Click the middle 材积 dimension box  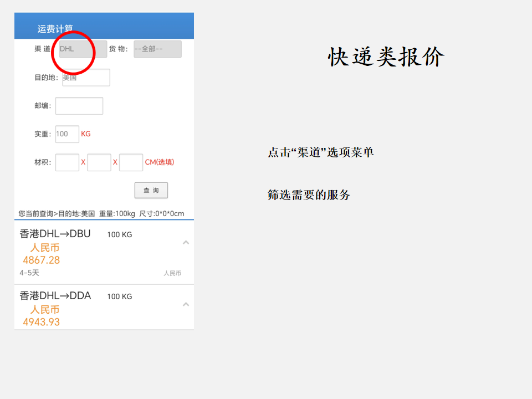pos(99,162)
